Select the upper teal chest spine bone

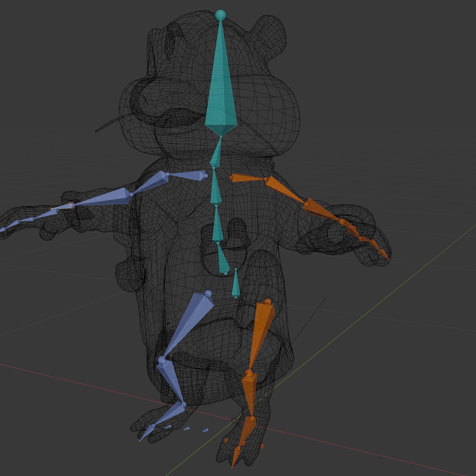(215, 188)
